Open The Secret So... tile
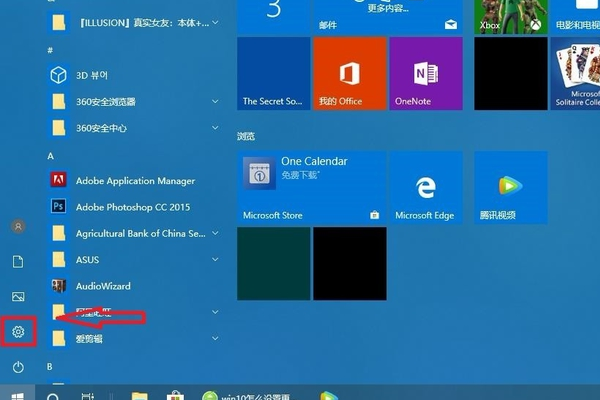 (x=274, y=73)
